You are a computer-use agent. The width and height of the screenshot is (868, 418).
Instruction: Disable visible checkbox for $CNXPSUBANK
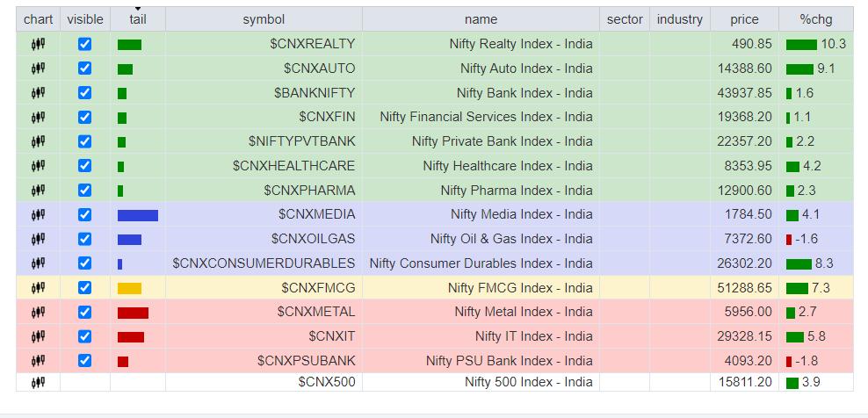(x=84, y=360)
